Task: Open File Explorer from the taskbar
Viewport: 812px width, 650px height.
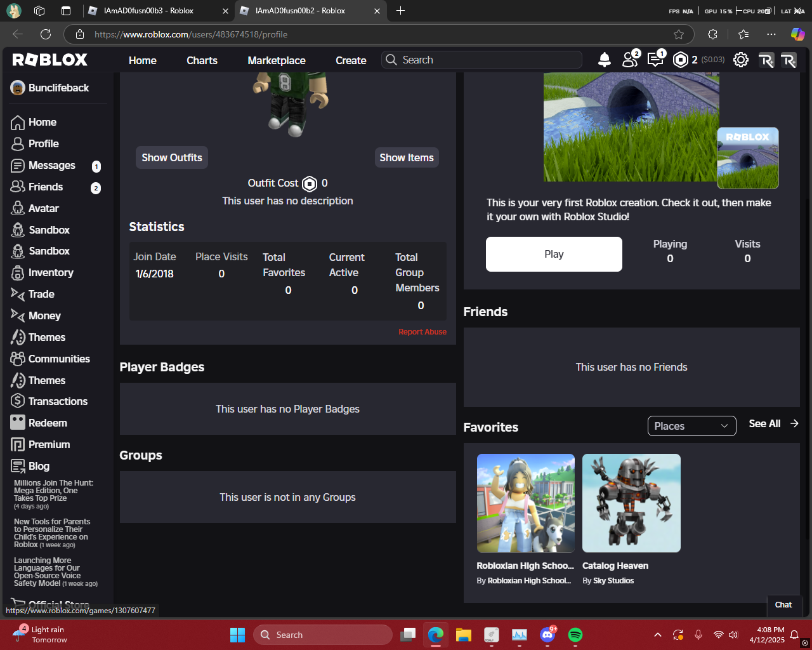Action: tap(464, 635)
